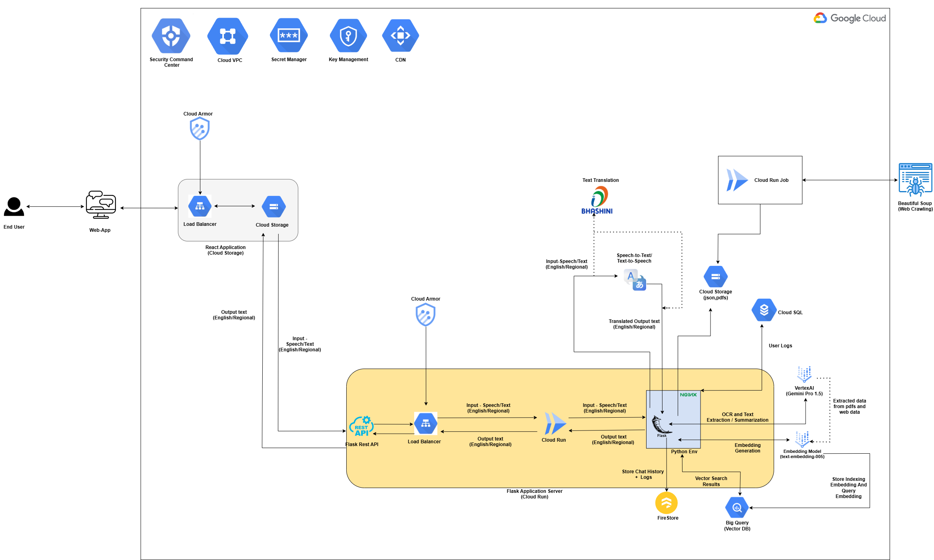Click the CDN hexagon icon

click(x=400, y=36)
